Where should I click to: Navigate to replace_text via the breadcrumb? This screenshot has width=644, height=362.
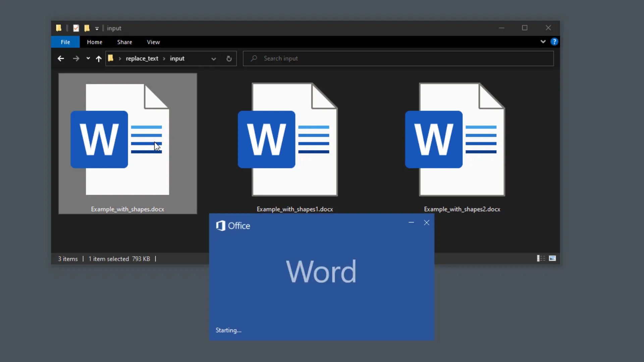tap(142, 58)
